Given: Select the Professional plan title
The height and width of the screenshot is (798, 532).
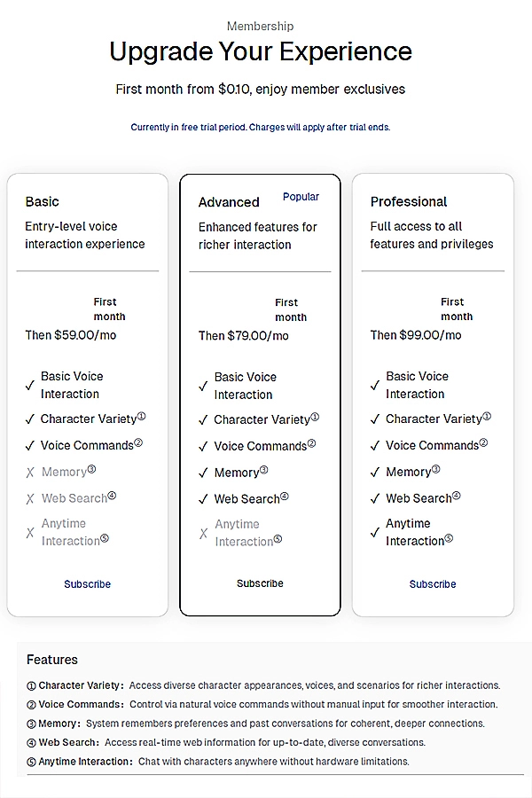Looking at the screenshot, I should click(409, 202).
